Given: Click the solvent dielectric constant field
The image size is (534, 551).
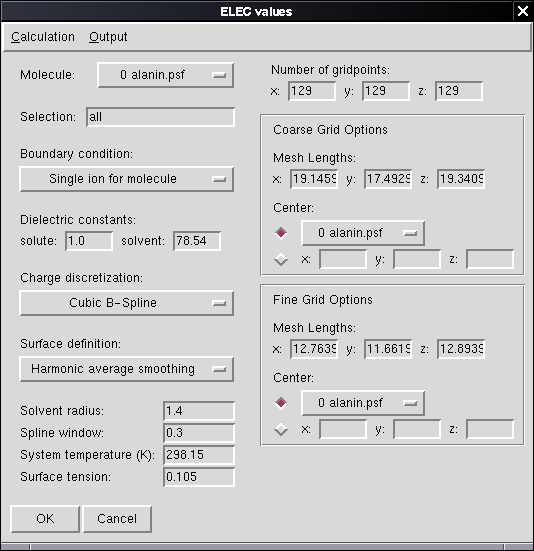Looking at the screenshot, I should pos(197,241).
